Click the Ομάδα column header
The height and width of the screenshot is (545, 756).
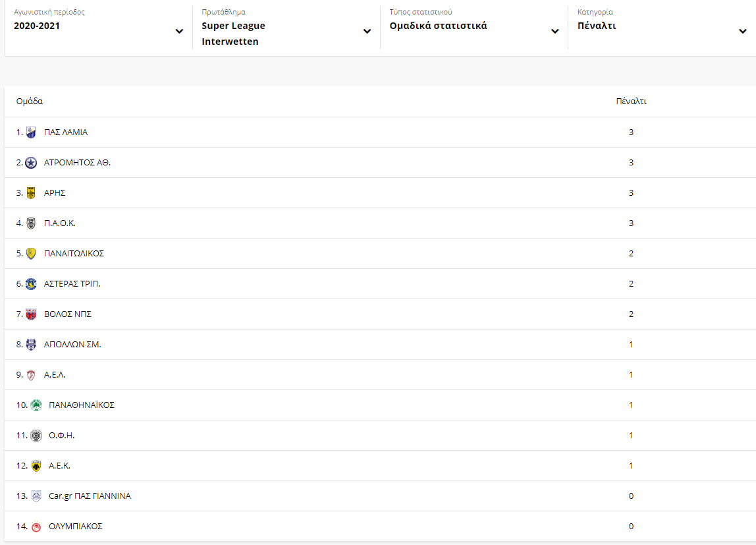(x=30, y=101)
